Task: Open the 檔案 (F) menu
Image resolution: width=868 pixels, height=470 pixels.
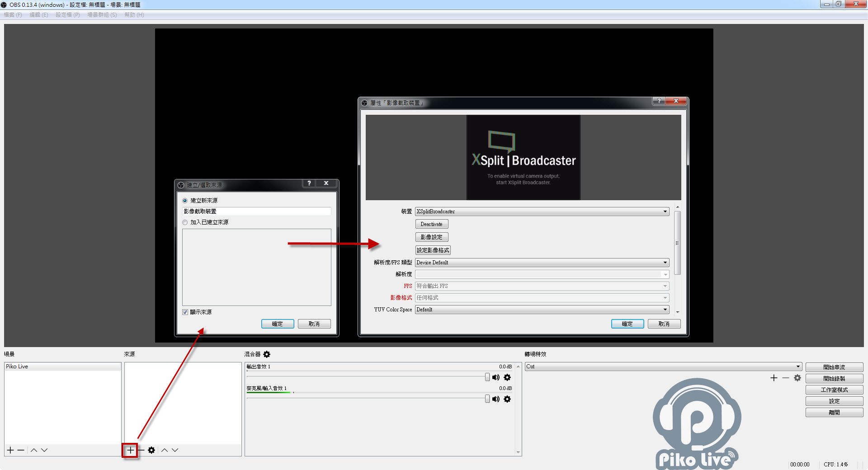Action: [x=13, y=15]
